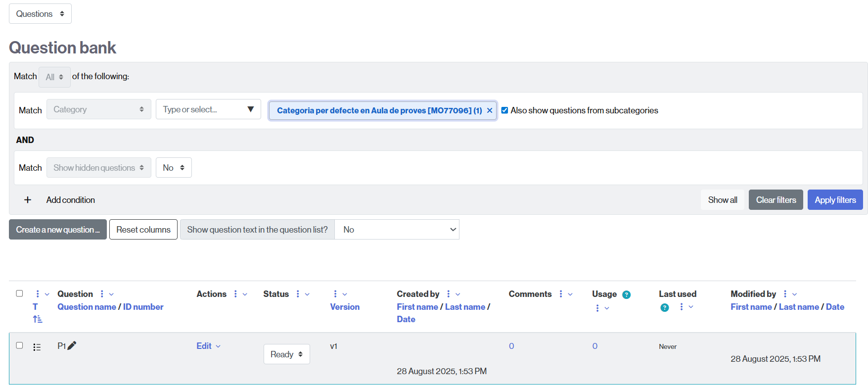The image size is (868, 388).
Task: Open the Category filter type dropdown
Action: pos(99,109)
